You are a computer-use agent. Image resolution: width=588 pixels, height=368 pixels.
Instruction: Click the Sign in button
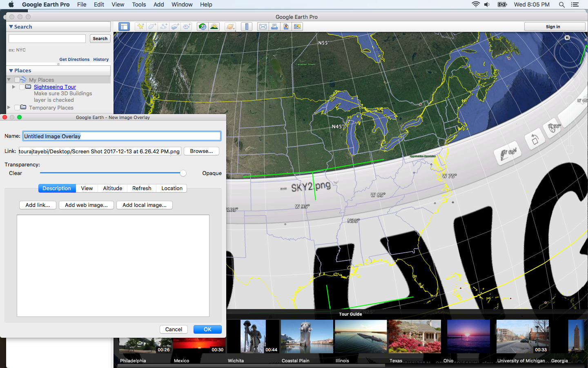(x=555, y=27)
